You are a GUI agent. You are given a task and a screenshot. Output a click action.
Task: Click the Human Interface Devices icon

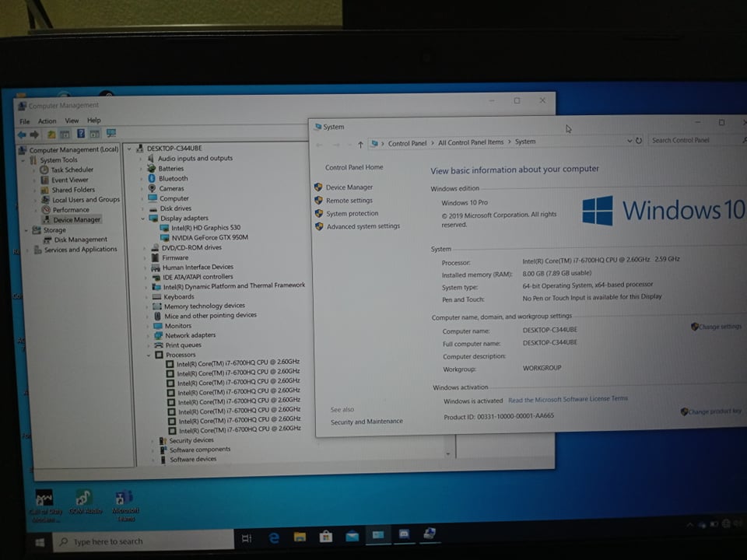[156, 268]
